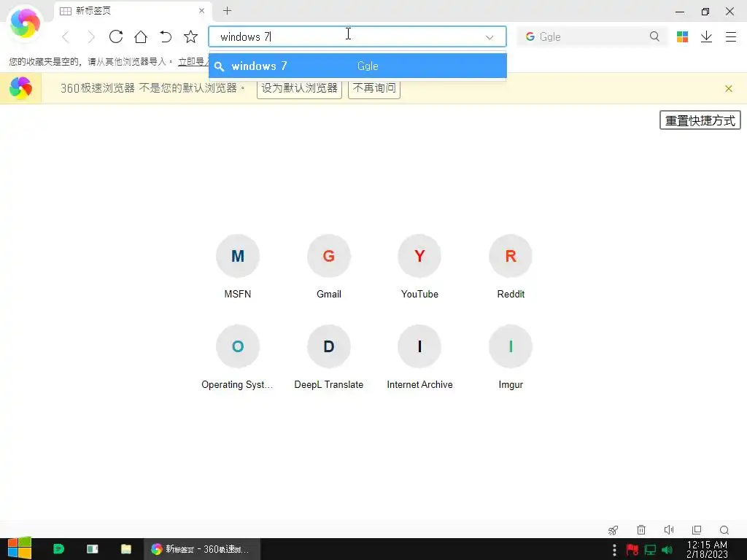Select the 360 browser taskbar button
747x560 pixels.
click(202, 549)
